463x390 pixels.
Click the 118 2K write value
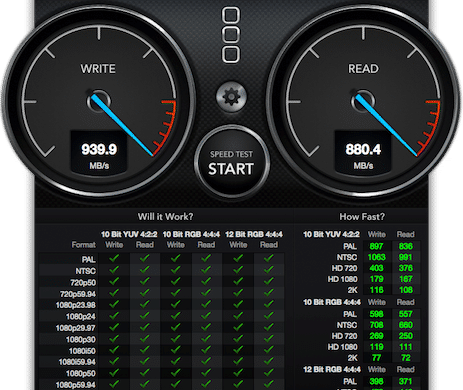tap(376, 290)
